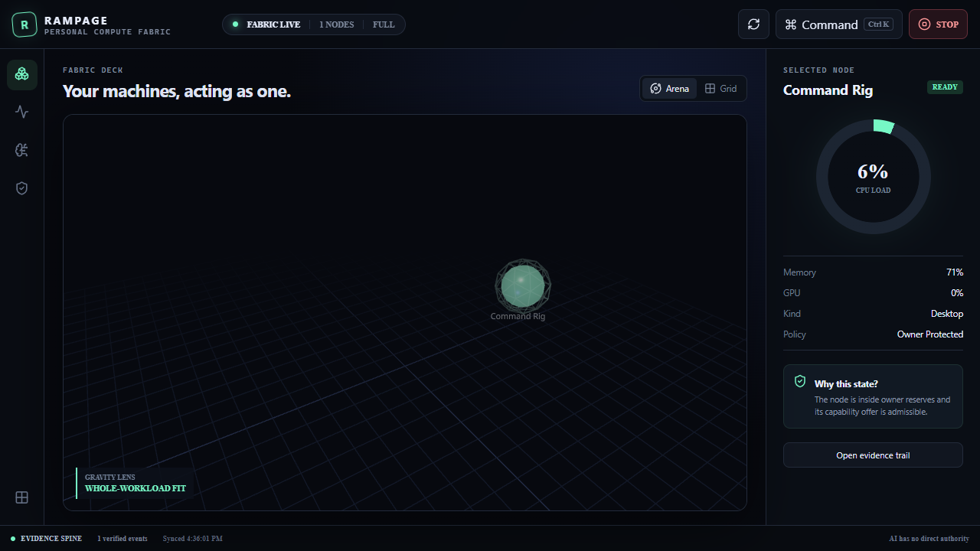Click the Ctrl K shortcut badge
The width and height of the screenshot is (980, 551).
[x=879, y=24]
